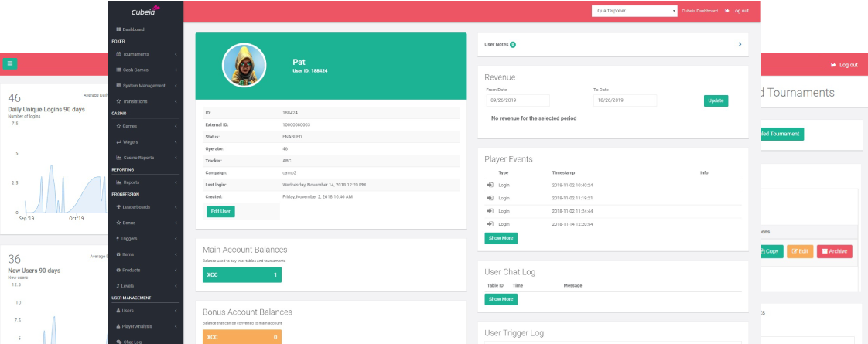Click the orange XCC bonus balance bar
This screenshot has width=868, height=344.
coord(242,337)
